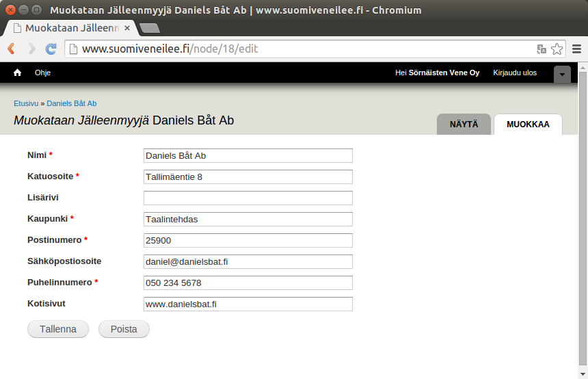Click the Postinumero field showing 25900
The width and height of the screenshot is (588, 379).
click(x=248, y=241)
